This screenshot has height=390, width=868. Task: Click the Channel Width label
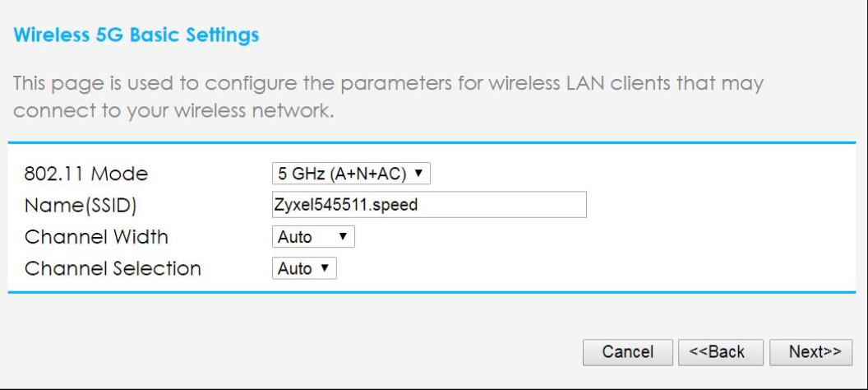[96, 237]
